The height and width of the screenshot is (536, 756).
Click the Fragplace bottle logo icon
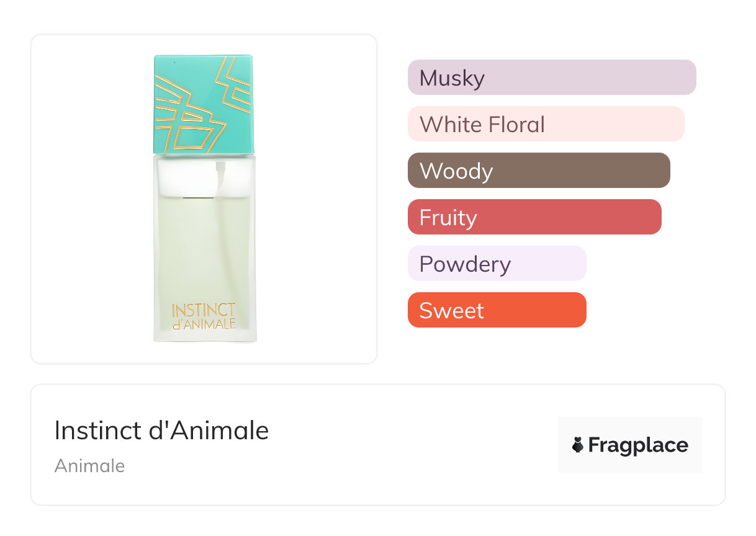(x=578, y=445)
